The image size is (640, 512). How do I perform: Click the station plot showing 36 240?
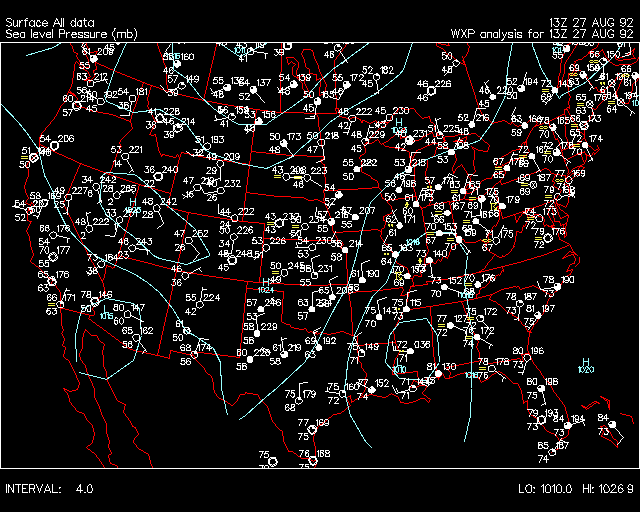coord(159,173)
